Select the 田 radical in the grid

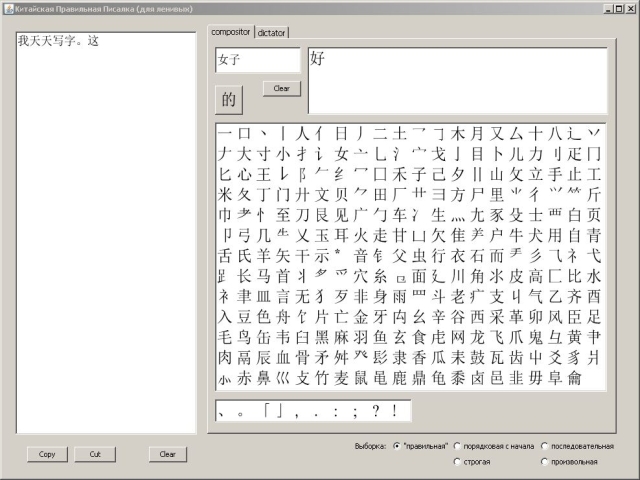pos(380,195)
